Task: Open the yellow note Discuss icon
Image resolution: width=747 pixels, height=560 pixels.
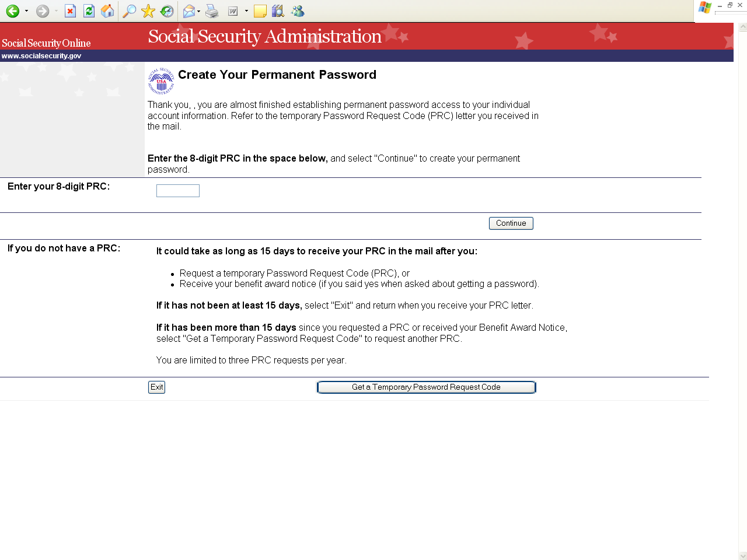Action: (x=260, y=11)
